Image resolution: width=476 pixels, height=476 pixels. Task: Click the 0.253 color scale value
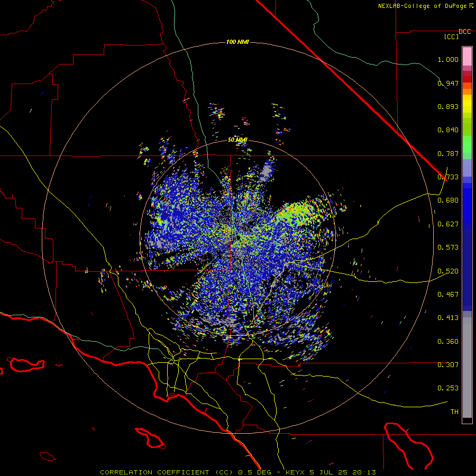[448, 388]
